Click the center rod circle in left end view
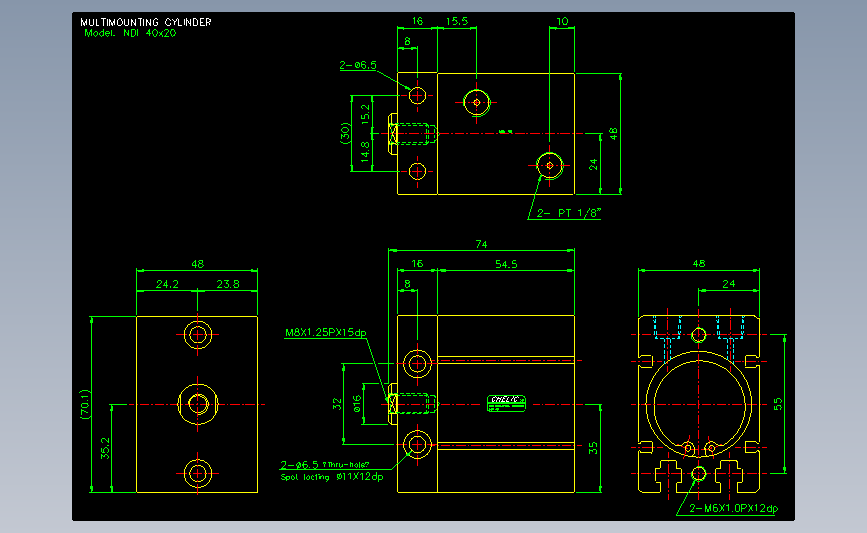867x533 pixels. pyautogui.click(x=198, y=404)
